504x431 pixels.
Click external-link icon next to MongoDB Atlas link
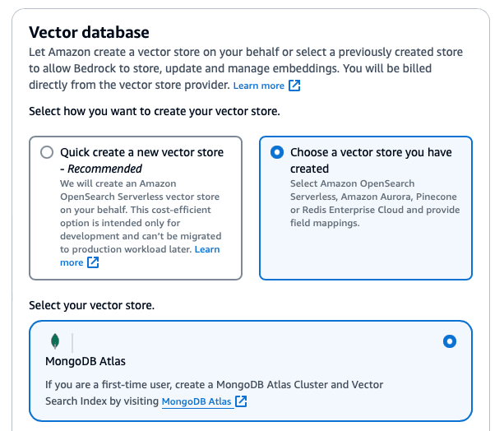[x=241, y=401]
